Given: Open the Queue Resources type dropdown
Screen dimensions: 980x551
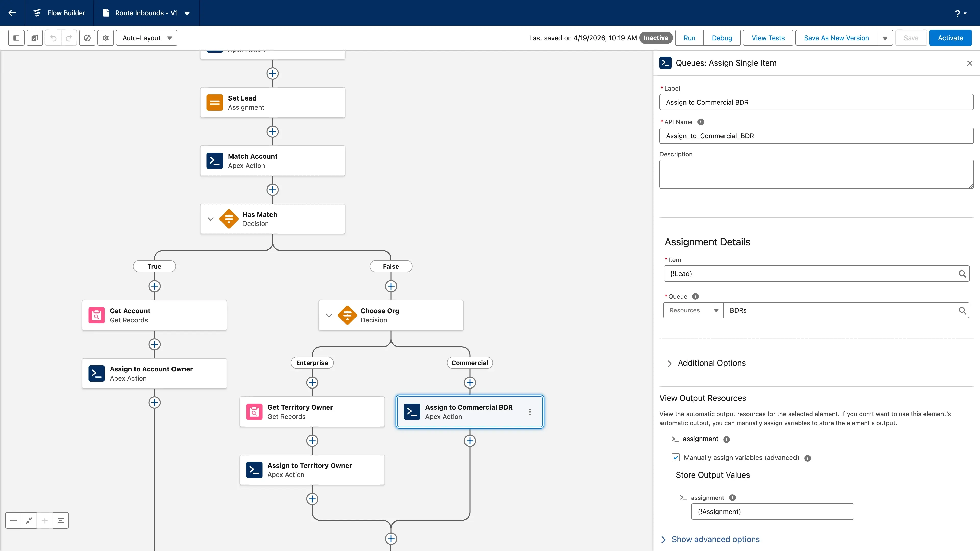Looking at the screenshot, I should point(693,310).
